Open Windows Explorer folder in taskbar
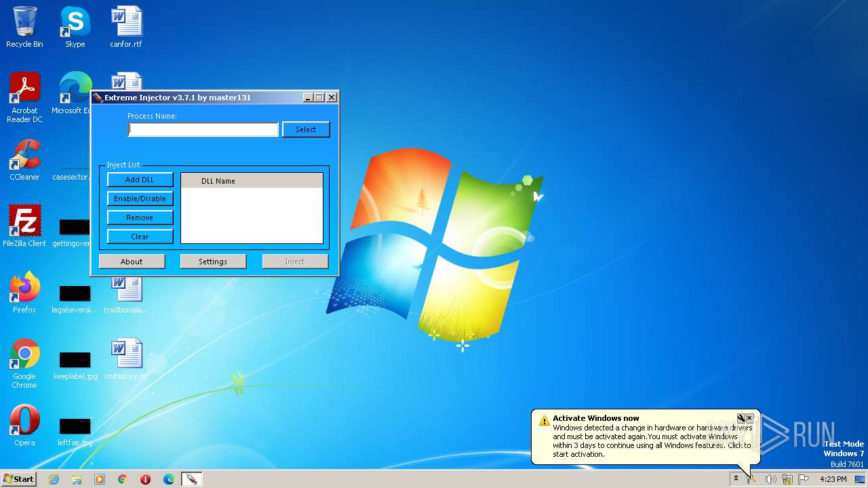Viewport: 868px width, 488px height. click(x=77, y=479)
